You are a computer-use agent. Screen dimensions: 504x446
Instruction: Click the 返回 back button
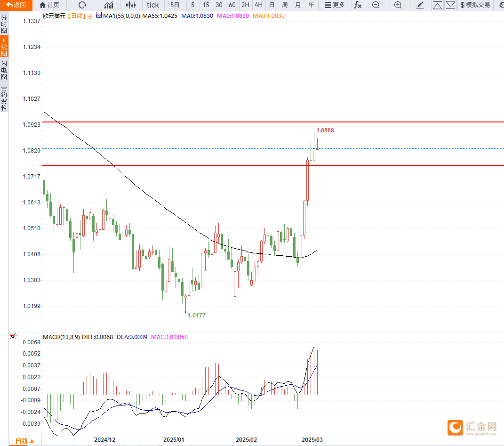point(16,5)
